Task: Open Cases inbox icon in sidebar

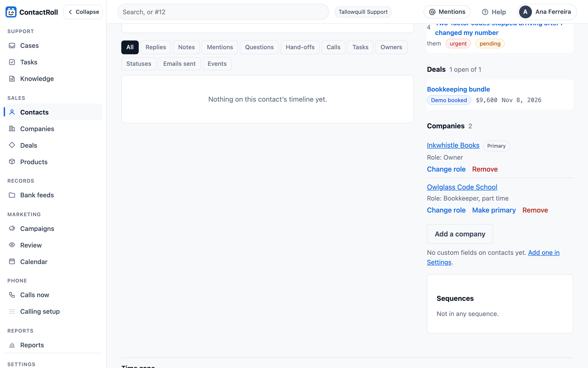Action: (x=12, y=46)
